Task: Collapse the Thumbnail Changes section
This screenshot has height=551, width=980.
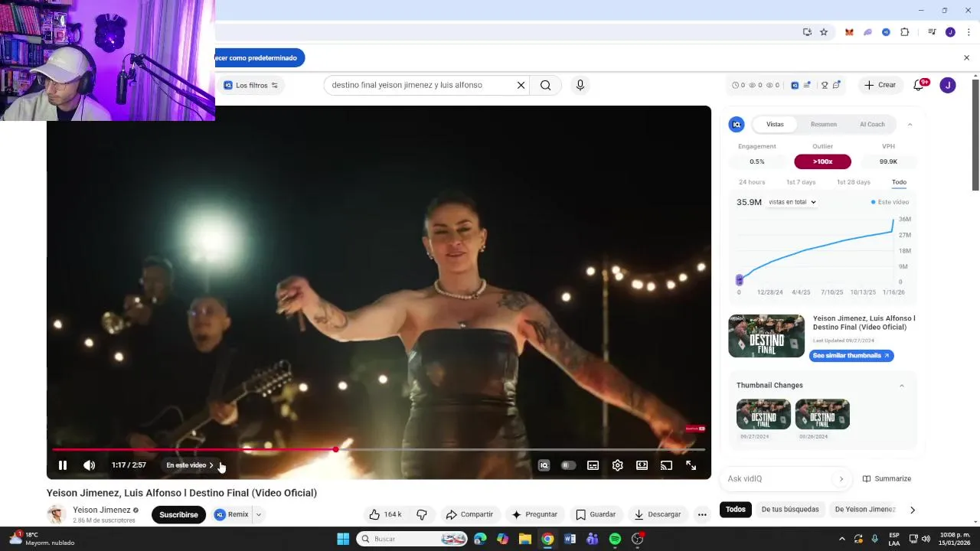Action: coord(901,386)
